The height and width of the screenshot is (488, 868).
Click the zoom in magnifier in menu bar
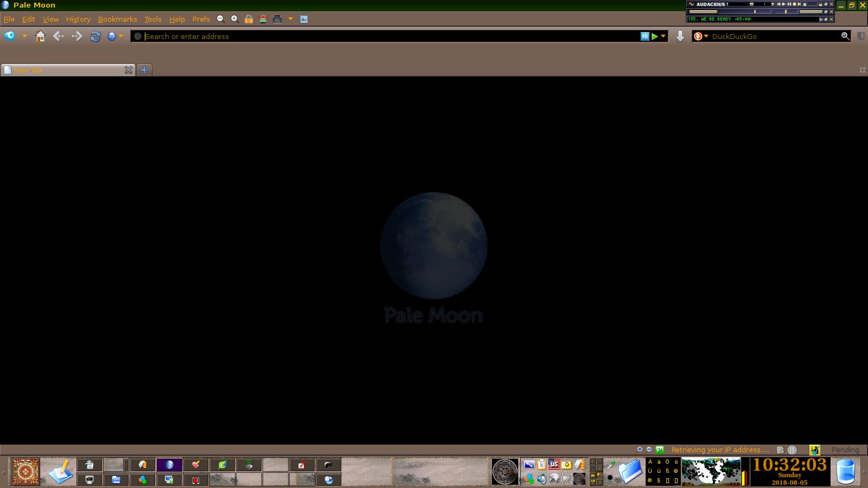coord(234,19)
